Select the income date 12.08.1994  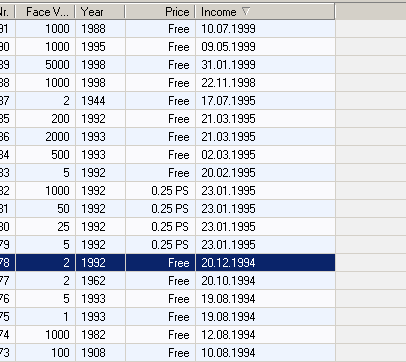point(228,335)
